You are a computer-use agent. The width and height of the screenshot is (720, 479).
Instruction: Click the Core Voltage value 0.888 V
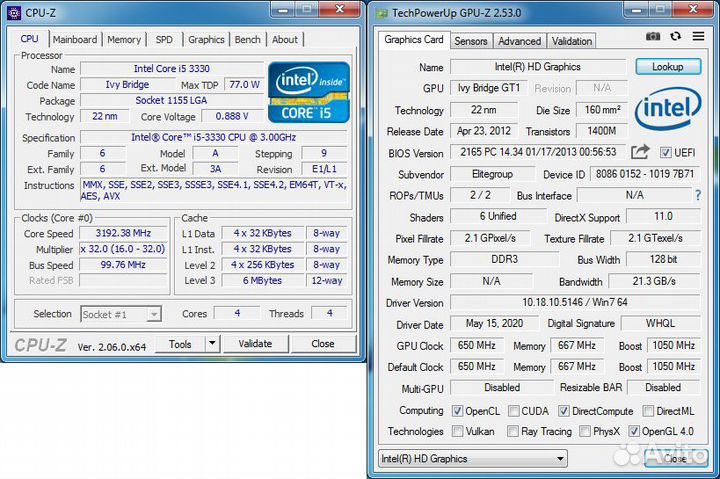coord(232,116)
